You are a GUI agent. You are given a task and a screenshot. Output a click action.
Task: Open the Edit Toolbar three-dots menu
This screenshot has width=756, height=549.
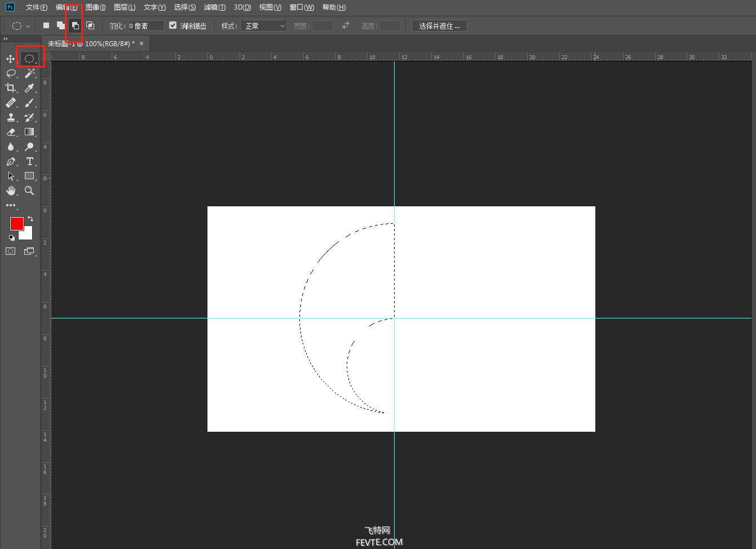click(11, 205)
